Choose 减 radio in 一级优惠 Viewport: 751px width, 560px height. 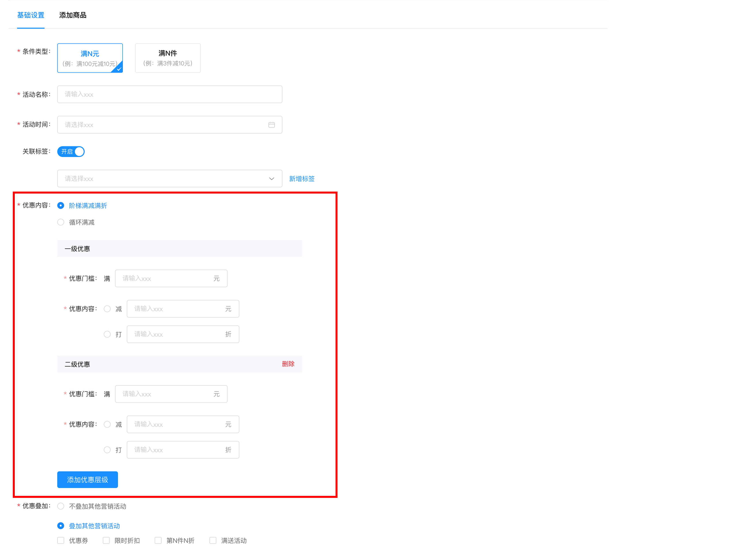coord(107,309)
